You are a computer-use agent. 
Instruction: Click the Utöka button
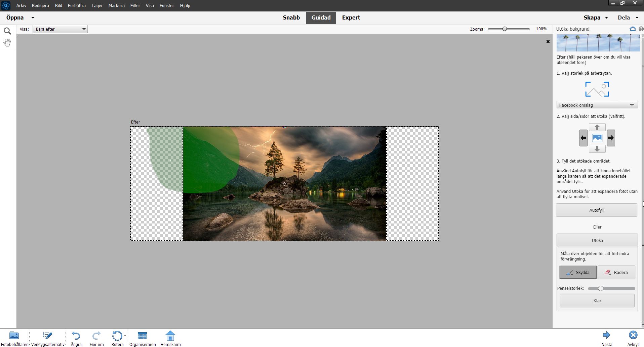pyautogui.click(x=597, y=240)
